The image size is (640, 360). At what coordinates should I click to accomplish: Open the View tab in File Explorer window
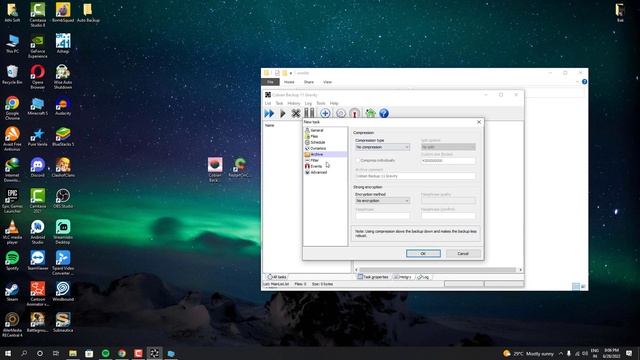327,82
